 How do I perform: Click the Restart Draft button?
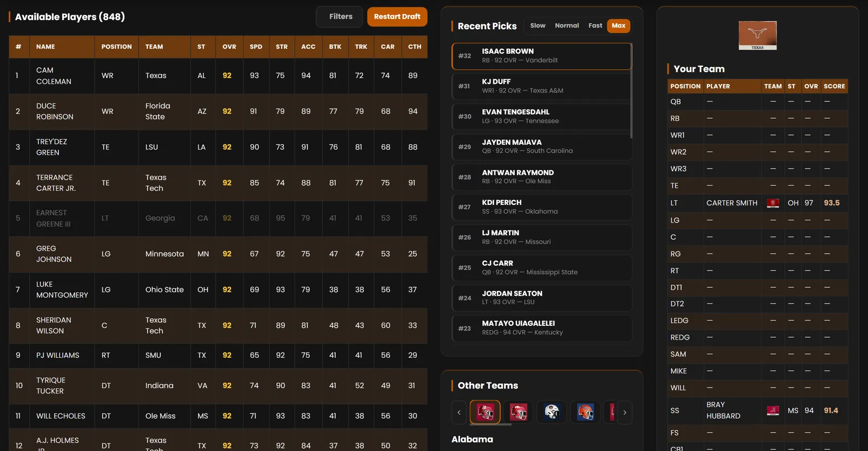tap(397, 17)
